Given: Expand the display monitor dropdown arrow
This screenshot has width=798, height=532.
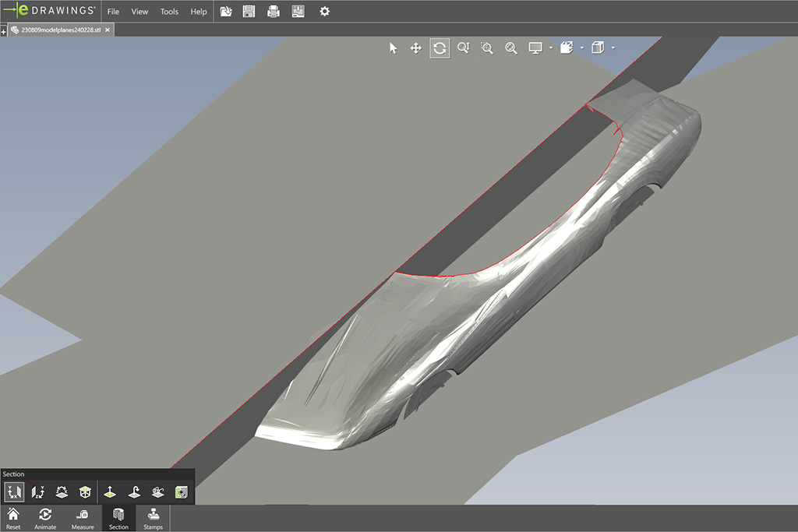Looking at the screenshot, I should [551, 48].
